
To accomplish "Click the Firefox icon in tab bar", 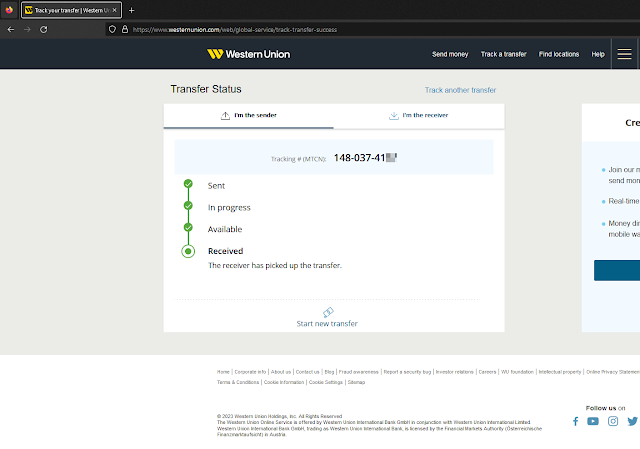I will click(9, 10).
